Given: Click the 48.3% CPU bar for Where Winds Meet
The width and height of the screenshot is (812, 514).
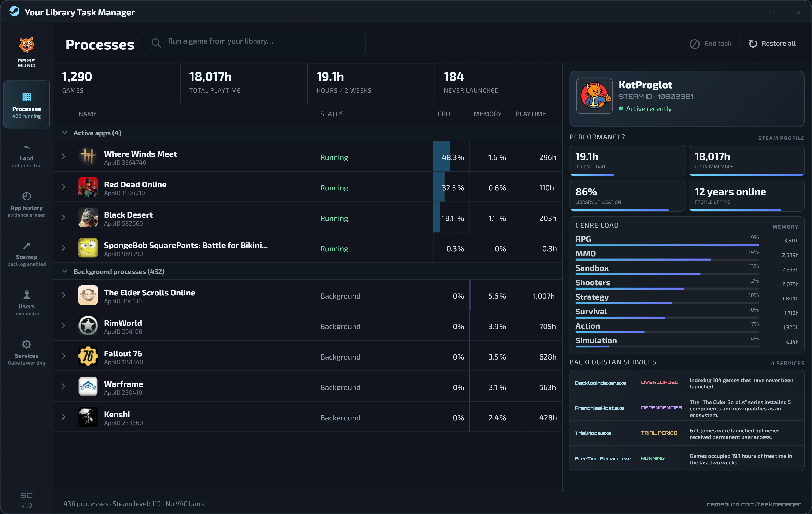Looking at the screenshot, I should 442,156.
